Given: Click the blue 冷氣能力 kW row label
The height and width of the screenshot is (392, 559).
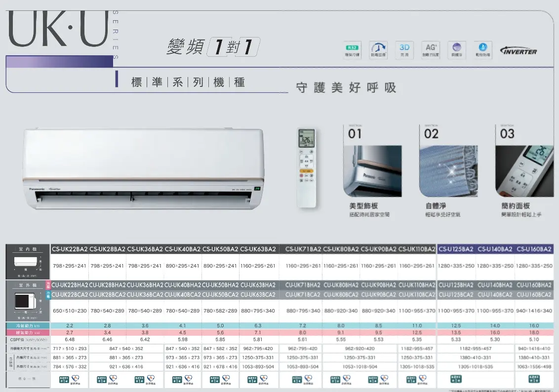Looking at the screenshot, I should click(28, 326).
